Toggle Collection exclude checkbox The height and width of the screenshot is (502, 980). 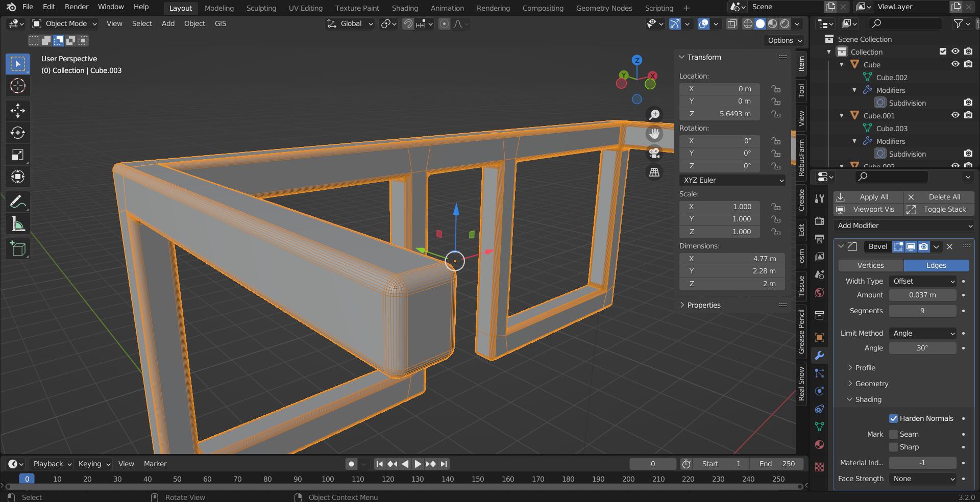point(943,52)
